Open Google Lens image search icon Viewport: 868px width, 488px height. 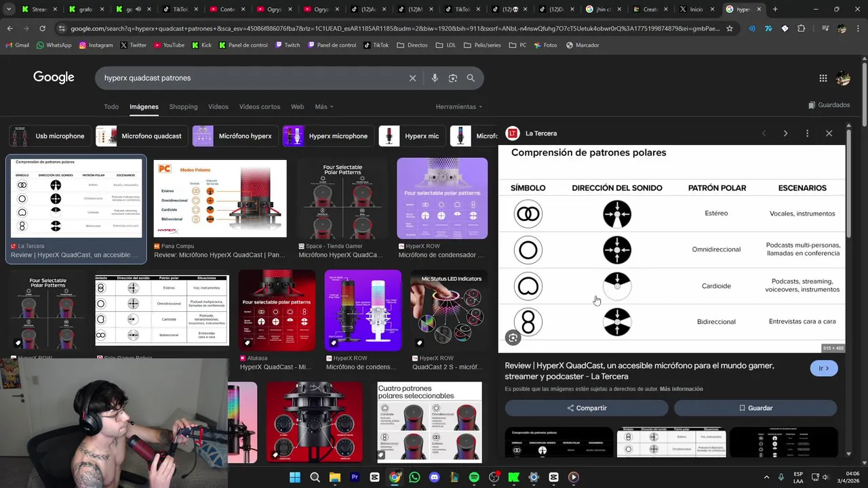pos(453,78)
